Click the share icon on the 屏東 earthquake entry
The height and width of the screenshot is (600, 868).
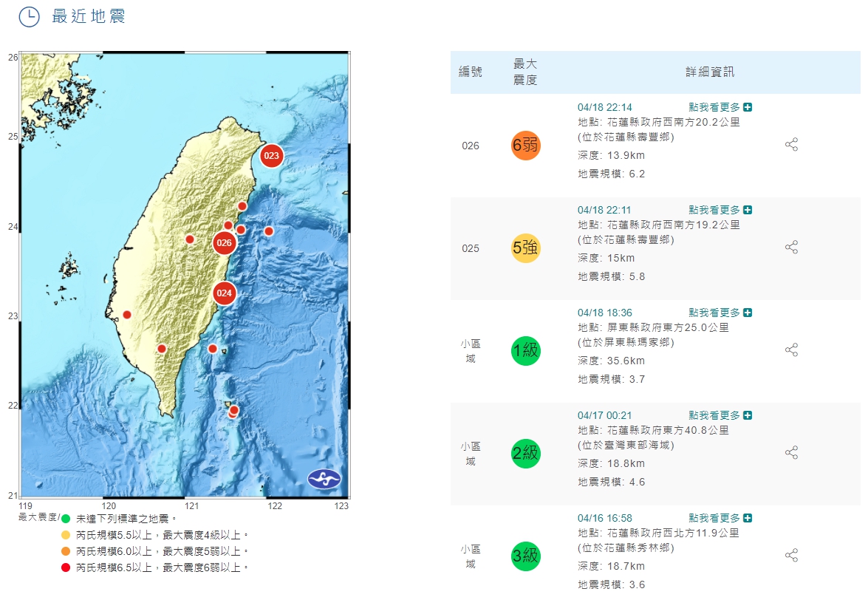coord(791,350)
